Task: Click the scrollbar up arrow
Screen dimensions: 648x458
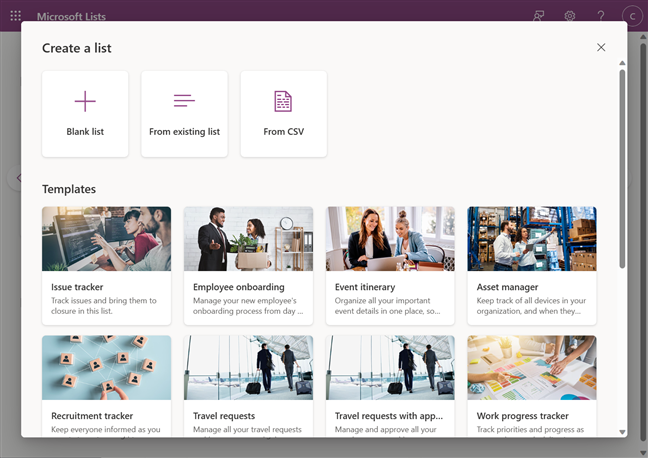Action: pyautogui.click(x=622, y=64)
